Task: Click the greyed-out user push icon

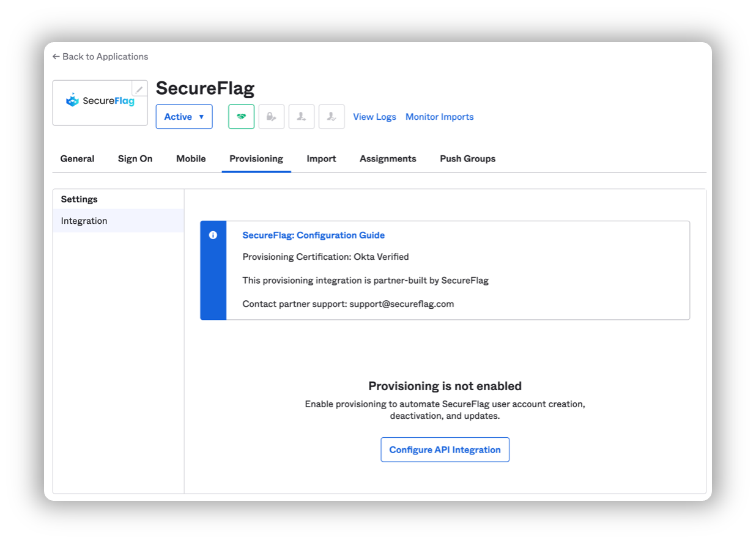Action: pos(332,117)
